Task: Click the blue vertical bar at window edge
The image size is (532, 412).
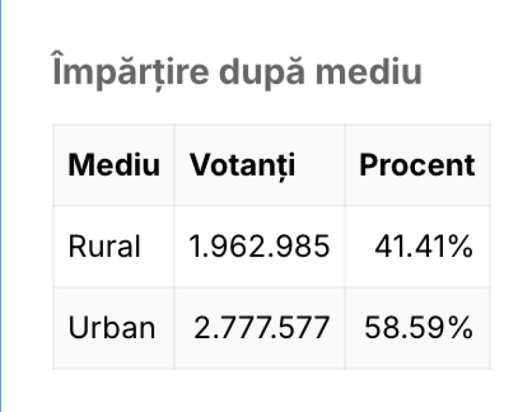Action: pos(1,206)
